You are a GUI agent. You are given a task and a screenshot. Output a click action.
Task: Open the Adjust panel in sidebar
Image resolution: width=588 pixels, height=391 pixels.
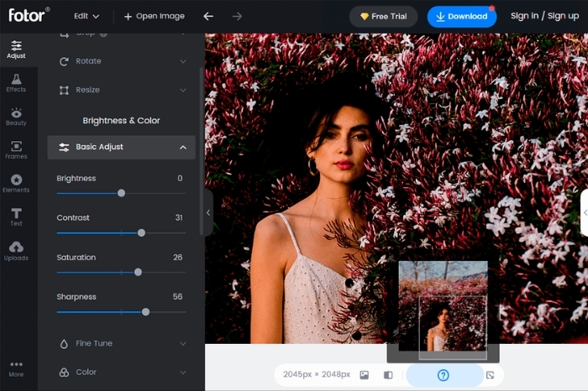tap(16, 50)
